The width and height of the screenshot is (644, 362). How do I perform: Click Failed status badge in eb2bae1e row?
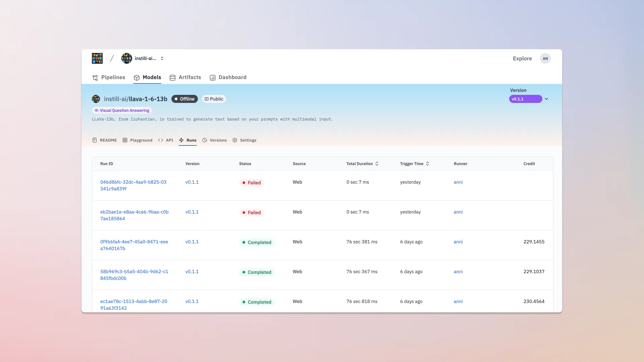point(252,213)
